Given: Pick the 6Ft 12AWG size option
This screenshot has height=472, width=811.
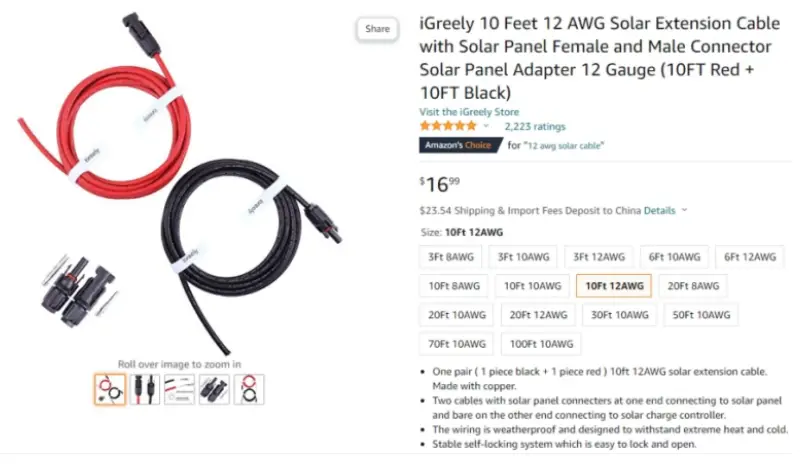Looking at the screenshot, I should [x=749, y=257].
